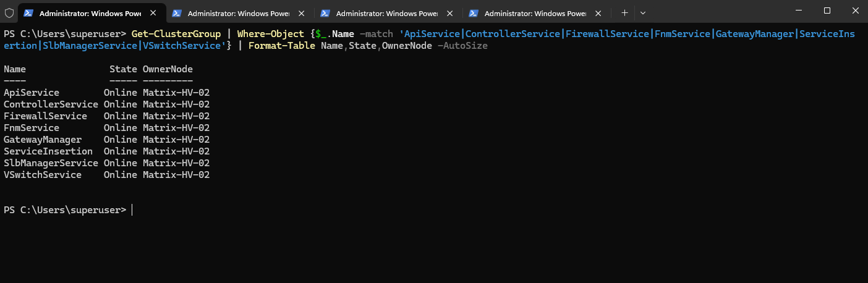Click the PowerShell icon on the fourth tab

coord(474,13)
